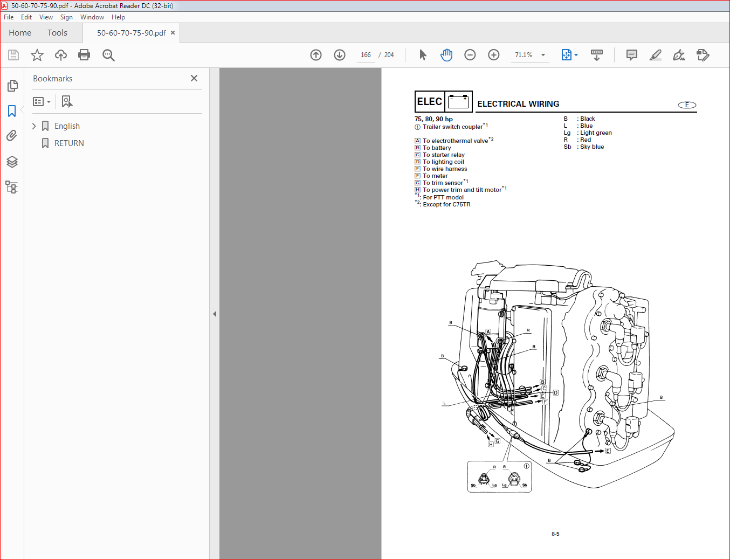Open the find text magnifier
Image resolution: width=730 pixels, height=560 pixels.
pos(108,55)
